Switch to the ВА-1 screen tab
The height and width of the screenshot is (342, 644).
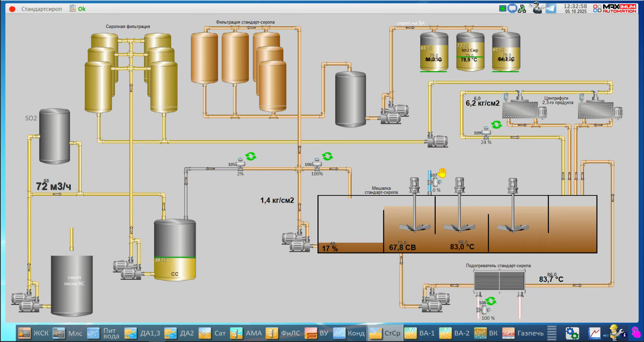click(x=420, y=333)
